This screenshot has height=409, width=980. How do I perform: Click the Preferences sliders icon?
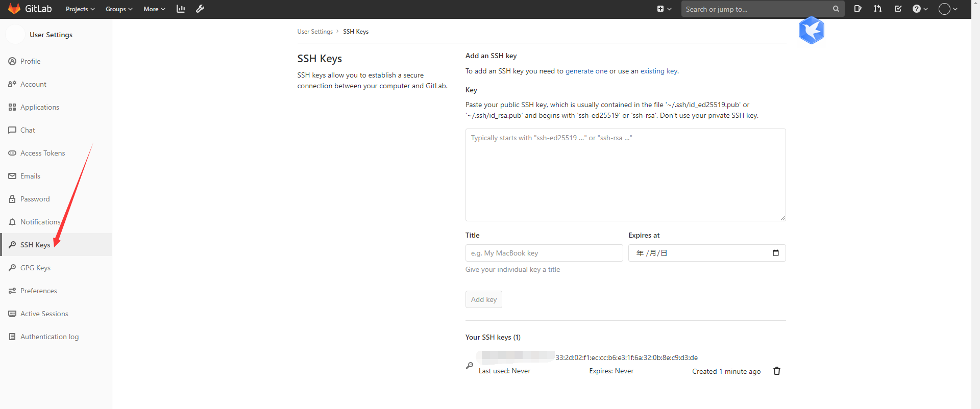(12, 291)
